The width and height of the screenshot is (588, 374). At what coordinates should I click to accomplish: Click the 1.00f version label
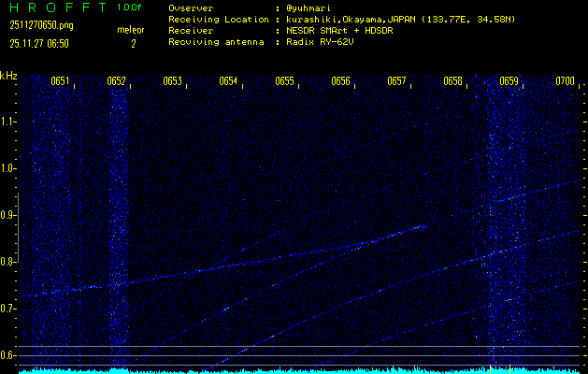130,7
